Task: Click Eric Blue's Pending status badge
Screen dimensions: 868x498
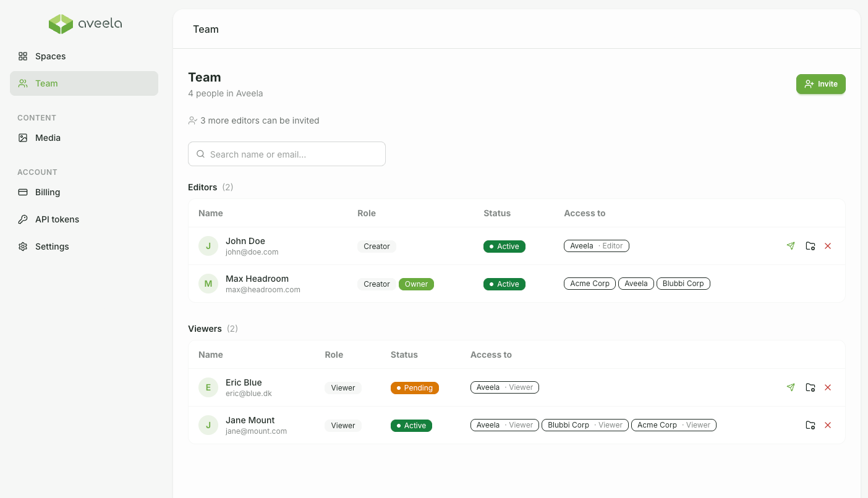Action: point(415,388)
